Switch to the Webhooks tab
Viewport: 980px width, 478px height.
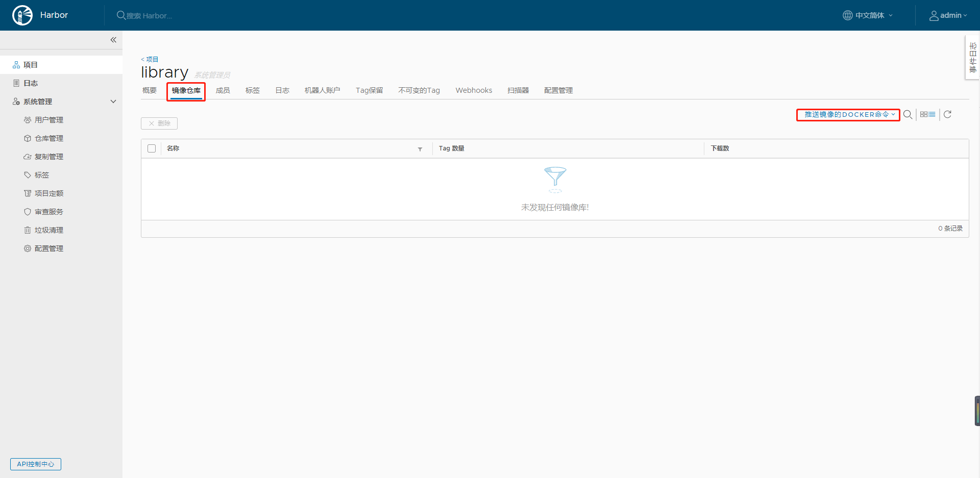click(x=474, y=90)
